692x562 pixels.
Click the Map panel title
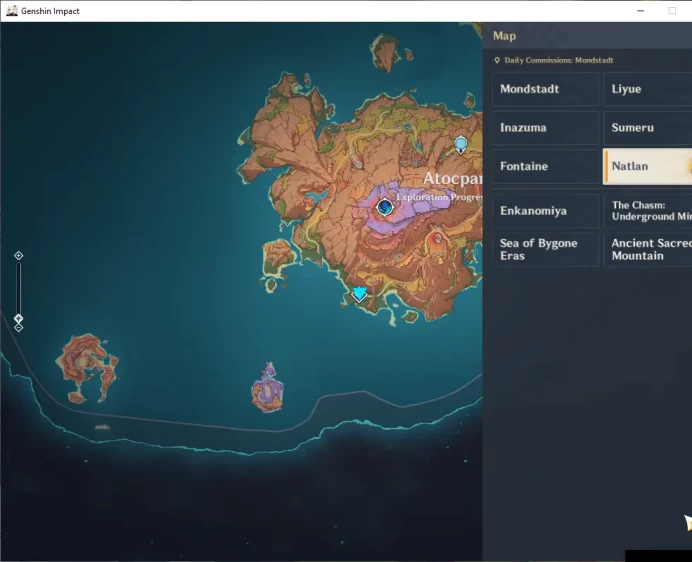[x=504, y=36]
